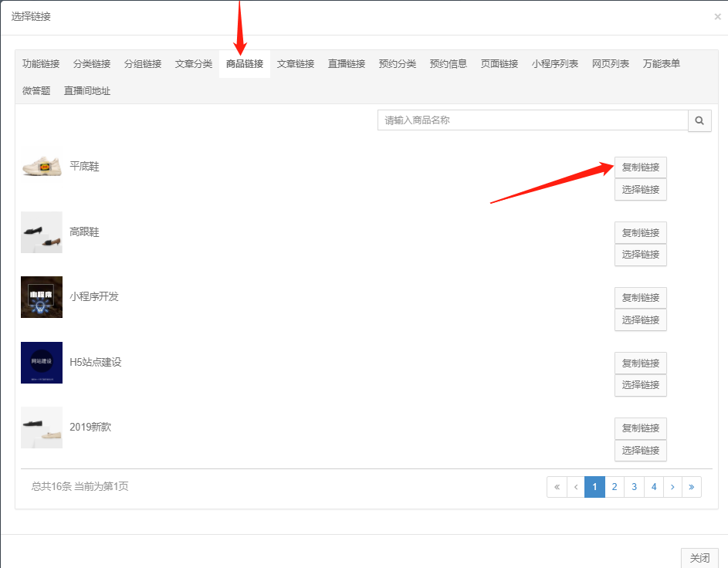Go to page 3
728x568 pixels.
(635, 487)
